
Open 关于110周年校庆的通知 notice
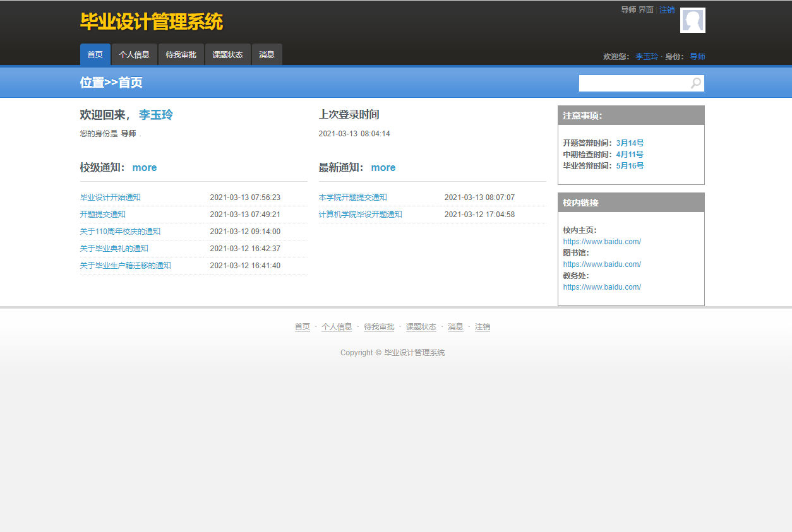120,232
